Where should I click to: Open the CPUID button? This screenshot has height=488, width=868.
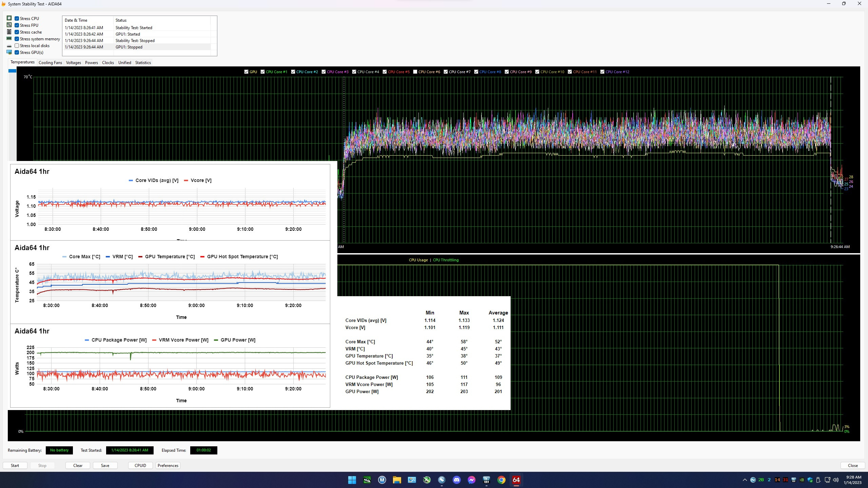140,466
